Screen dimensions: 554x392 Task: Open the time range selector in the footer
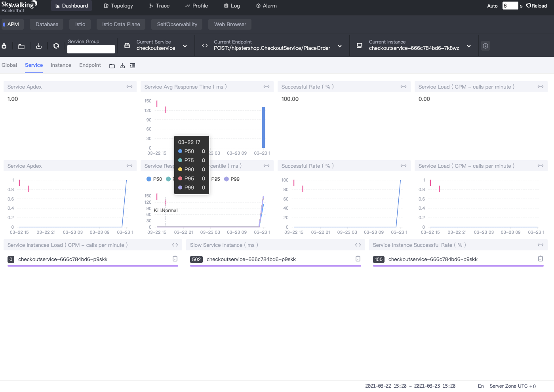click(x=410, y=386)
